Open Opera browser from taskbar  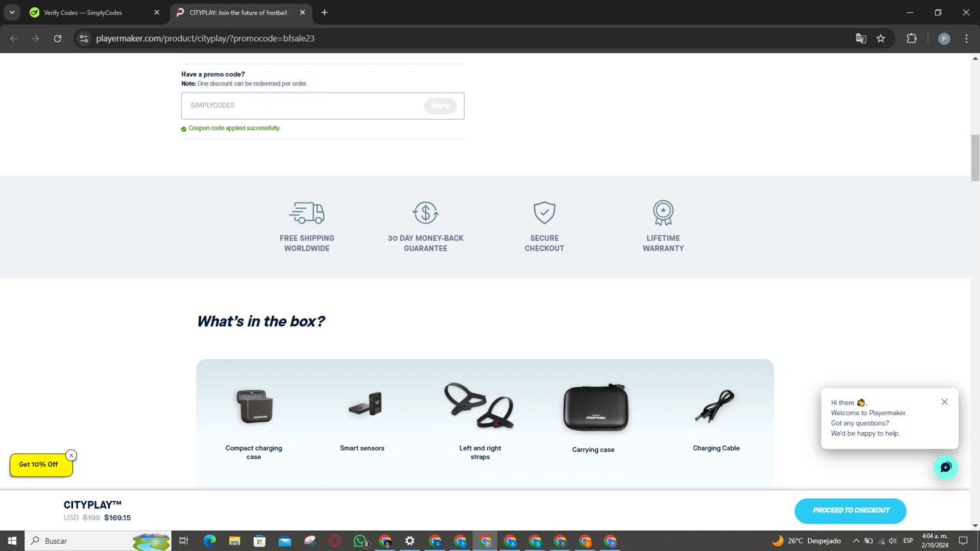coord(335,541)
